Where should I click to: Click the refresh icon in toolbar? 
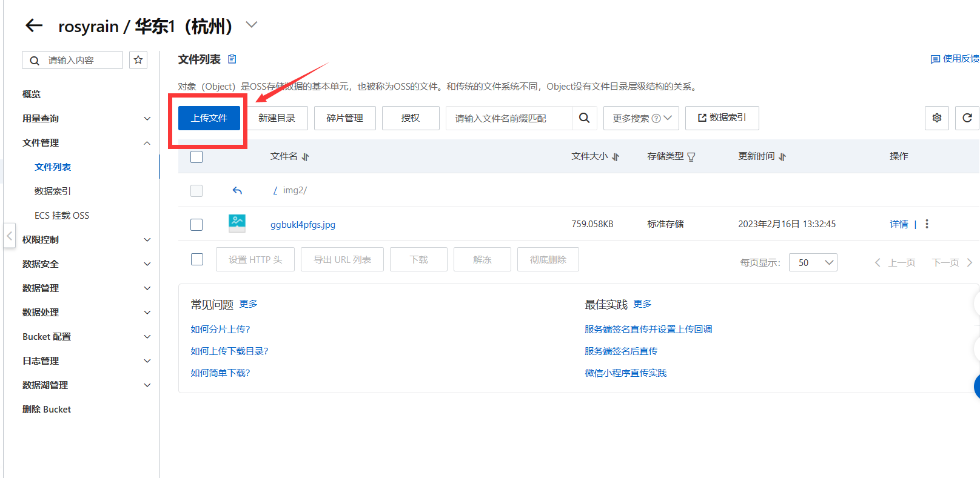(x=967, y=118)
